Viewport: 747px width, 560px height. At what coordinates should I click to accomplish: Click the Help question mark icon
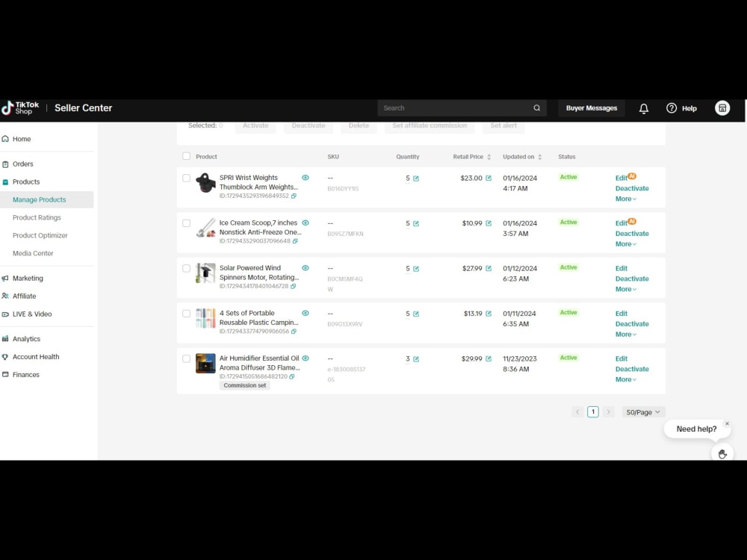click(672, 108)
